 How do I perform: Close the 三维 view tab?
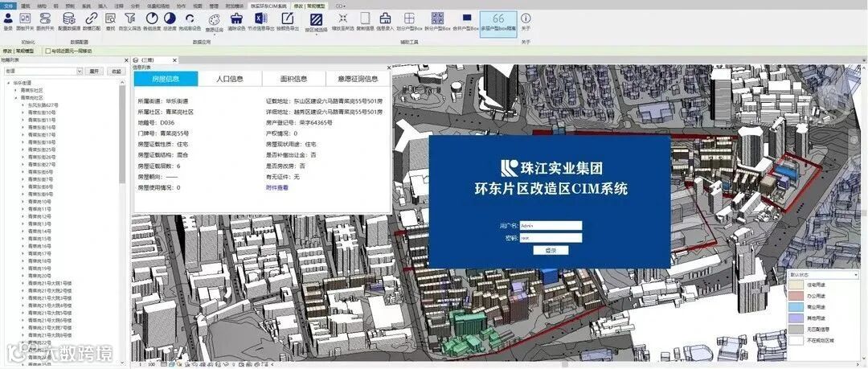175,59
